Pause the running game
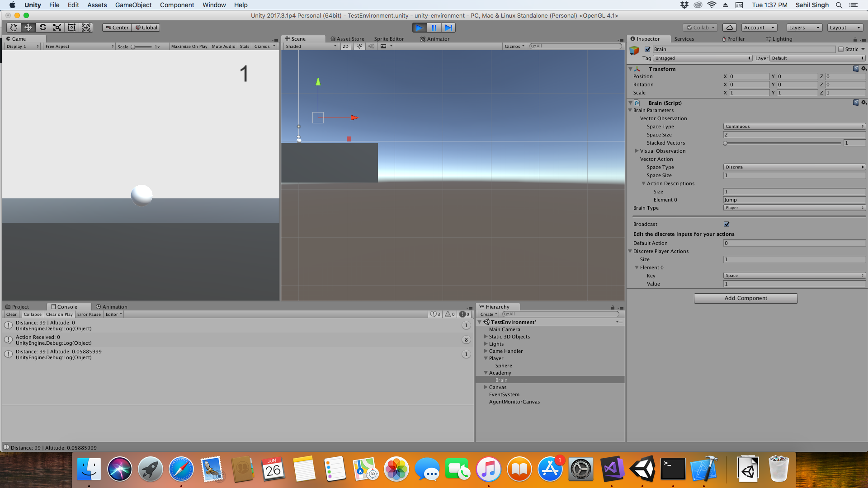This screenshot has width=868, height=488. [434, 28]
